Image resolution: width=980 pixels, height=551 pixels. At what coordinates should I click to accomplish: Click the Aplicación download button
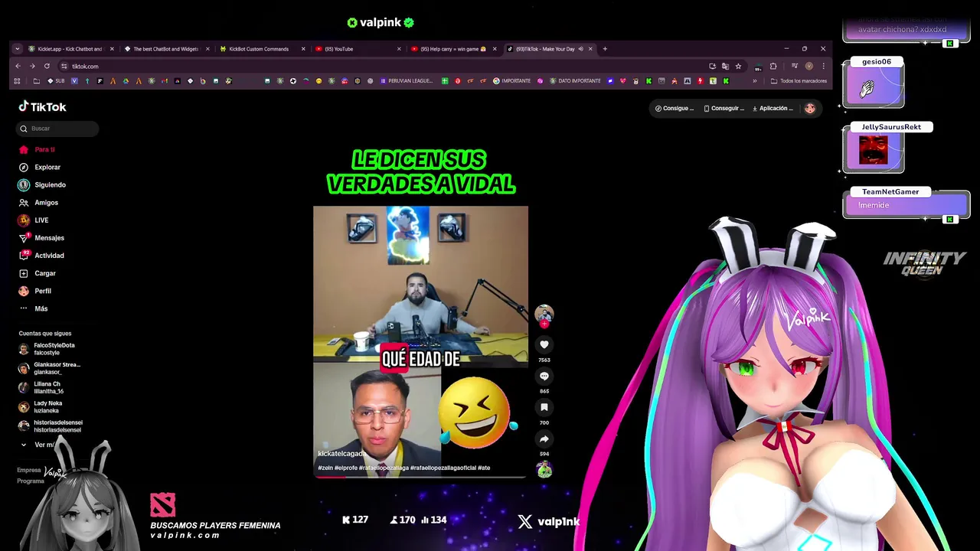(x=773, y=108)
